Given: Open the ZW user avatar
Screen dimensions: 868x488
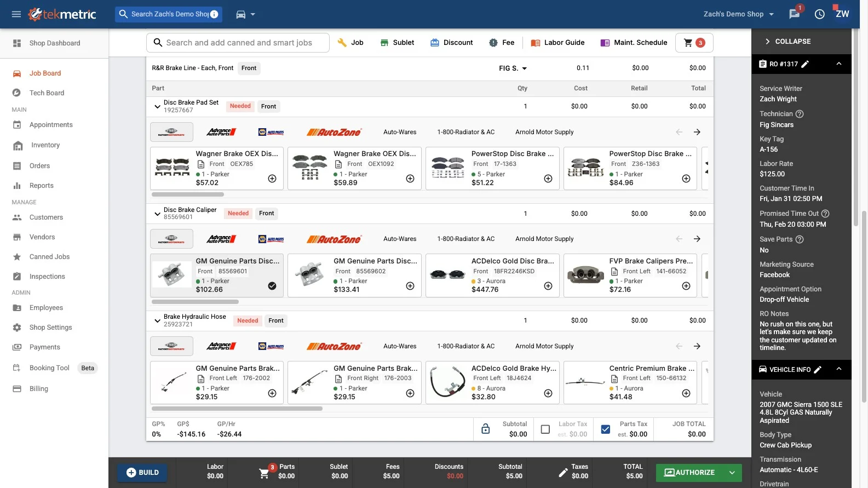Looking at the screenshot, I should pos(842,14).
